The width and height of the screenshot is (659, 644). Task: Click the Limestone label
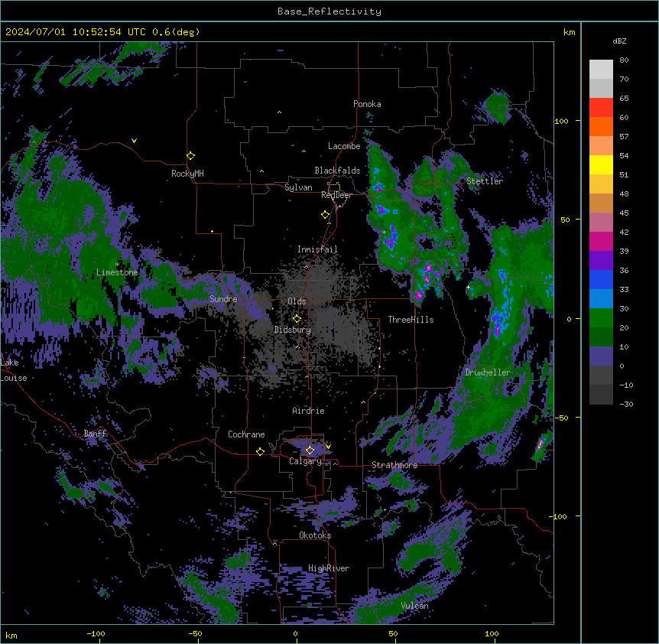[x=117, y=272]
